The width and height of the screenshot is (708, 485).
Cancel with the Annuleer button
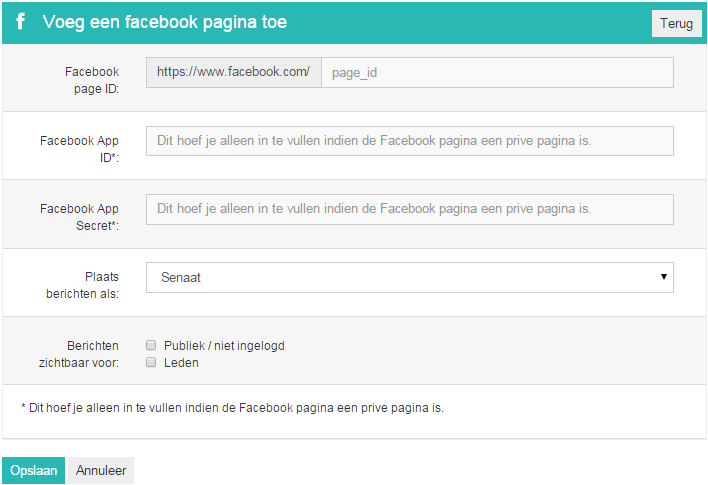point(101,471)
